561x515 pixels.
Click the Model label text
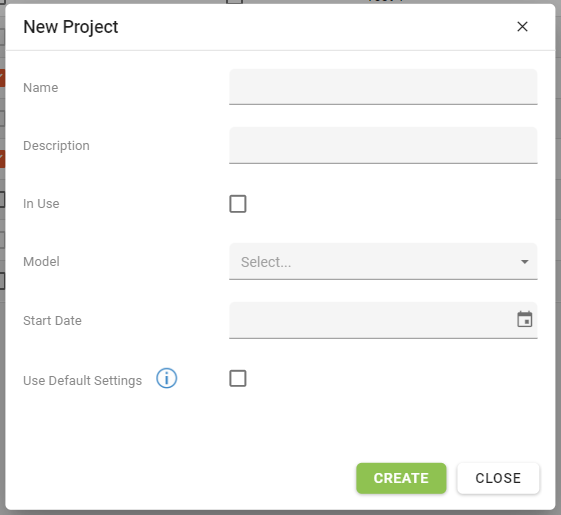pos(42,262)
